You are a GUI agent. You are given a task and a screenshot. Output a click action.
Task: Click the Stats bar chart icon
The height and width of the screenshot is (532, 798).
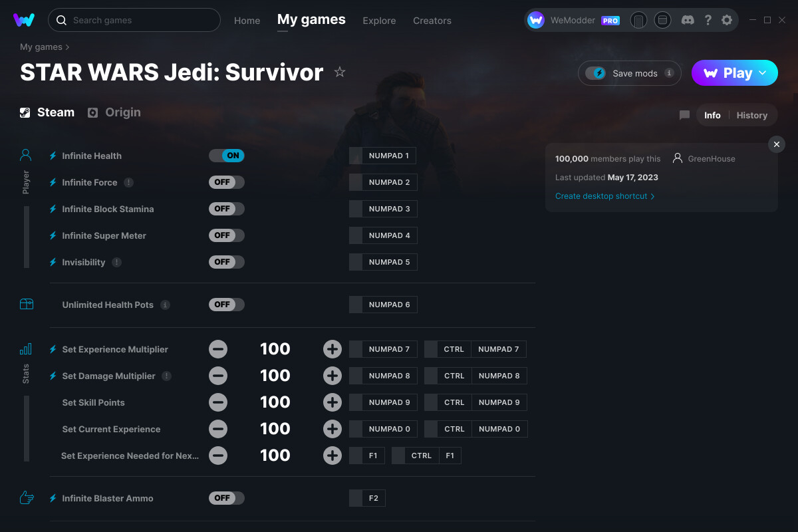26,349
